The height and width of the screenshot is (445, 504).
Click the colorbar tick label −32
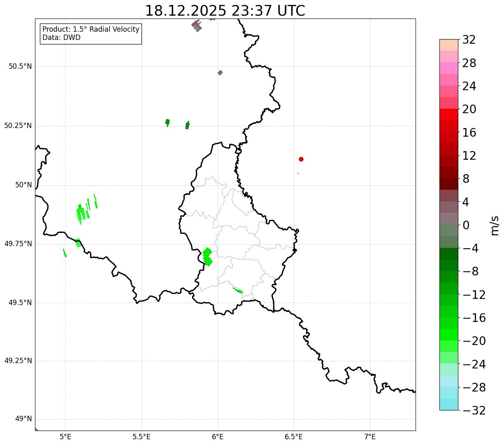[474, 410]
